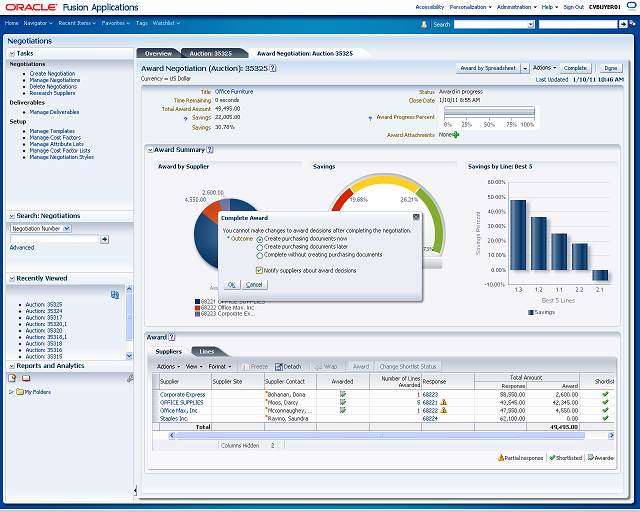Click the My Folders folder icon
The width and height of the screenshot is (640, 512).
pos(20,392)
